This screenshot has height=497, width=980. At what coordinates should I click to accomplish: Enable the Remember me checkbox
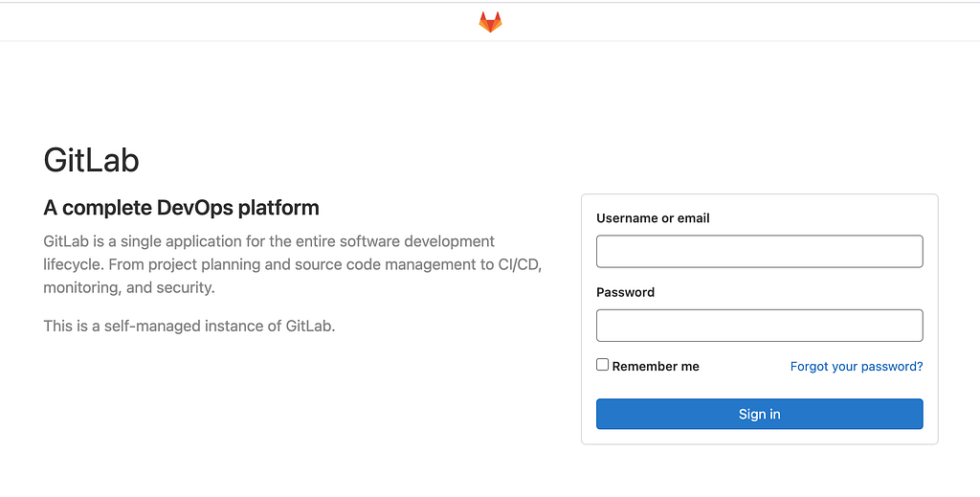point(603,365)
